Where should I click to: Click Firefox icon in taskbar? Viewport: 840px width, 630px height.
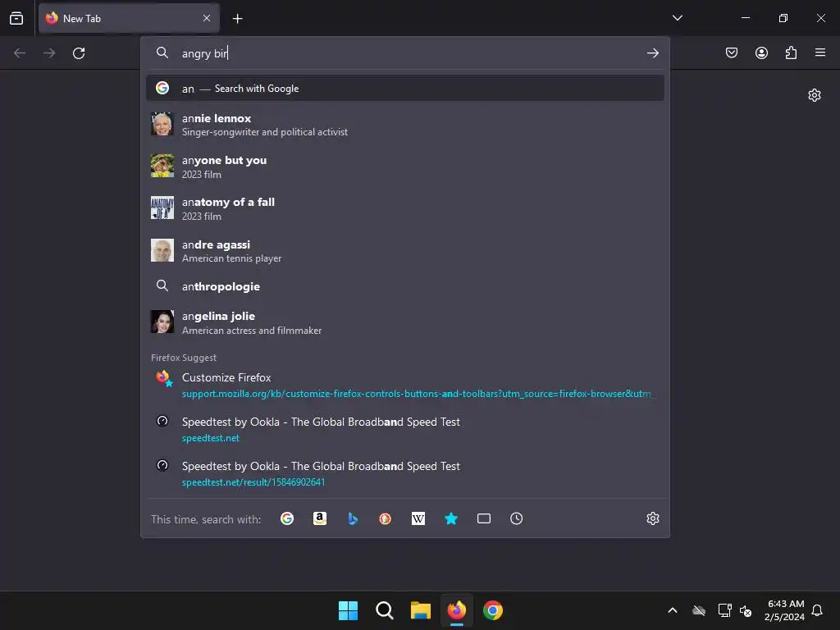pyautogui.click(x=456, y=610)
